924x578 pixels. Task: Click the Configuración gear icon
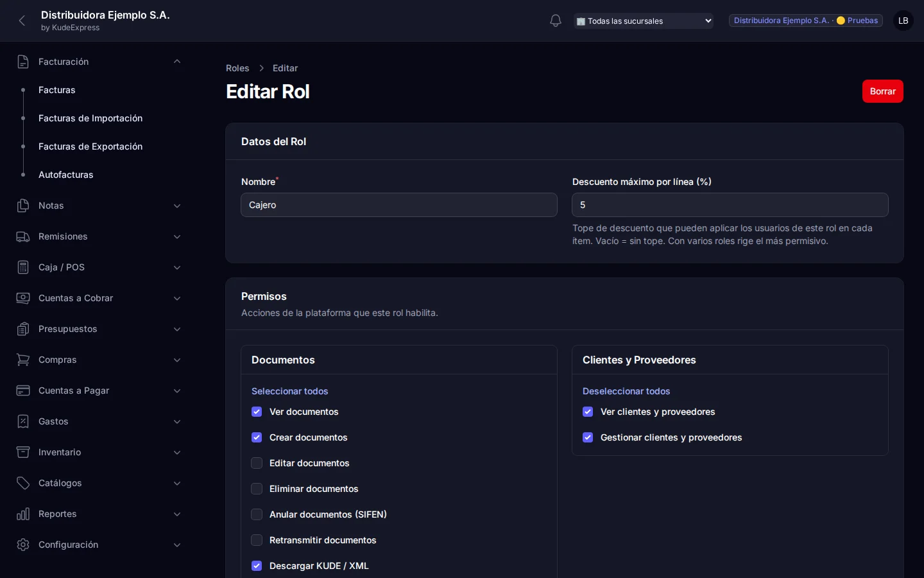(x=23, y=545)
